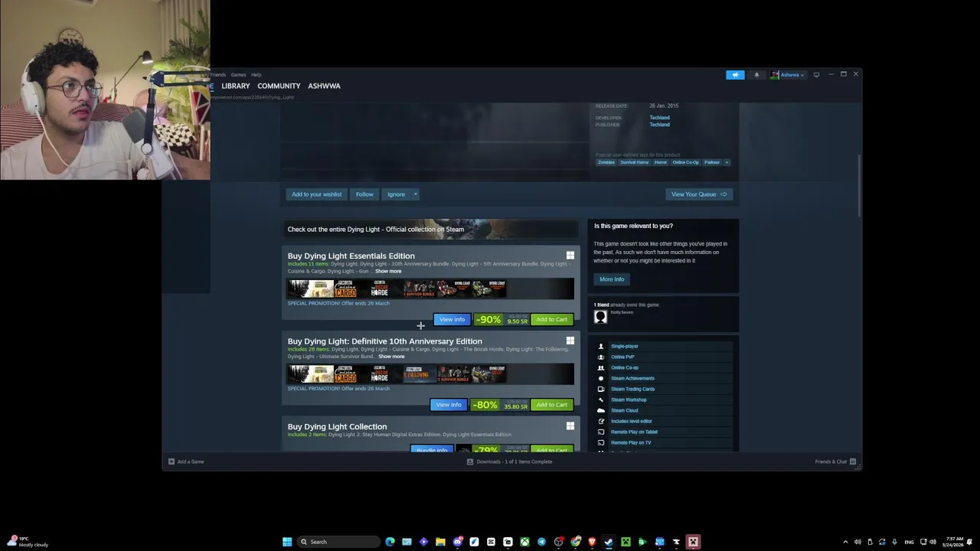Viewport: 980px width, 551px height.
Task: Select the Online Co-Op tag
Action: (686, 162)
